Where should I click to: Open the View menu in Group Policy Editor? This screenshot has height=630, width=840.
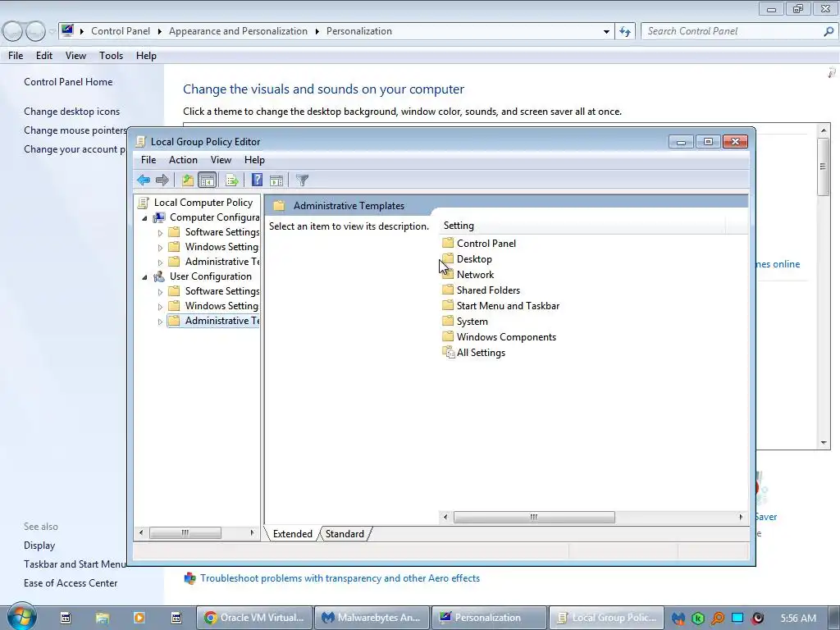[x=221, y=160]
